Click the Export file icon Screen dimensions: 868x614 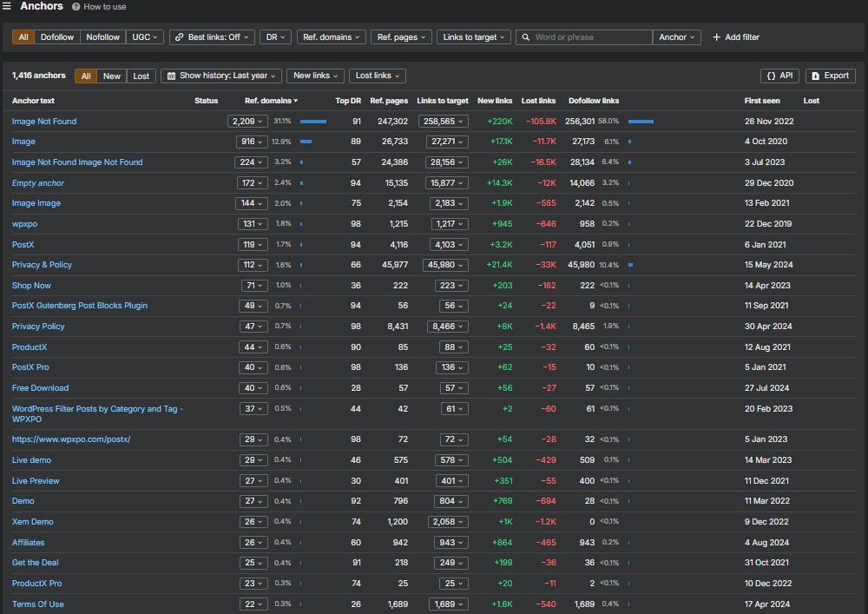[815, 76]
